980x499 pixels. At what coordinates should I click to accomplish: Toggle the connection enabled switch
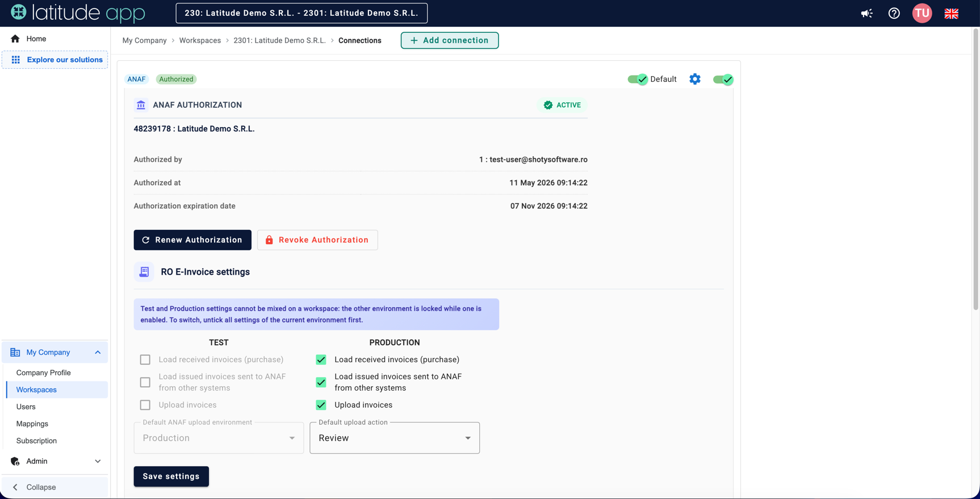pos(723,79)
